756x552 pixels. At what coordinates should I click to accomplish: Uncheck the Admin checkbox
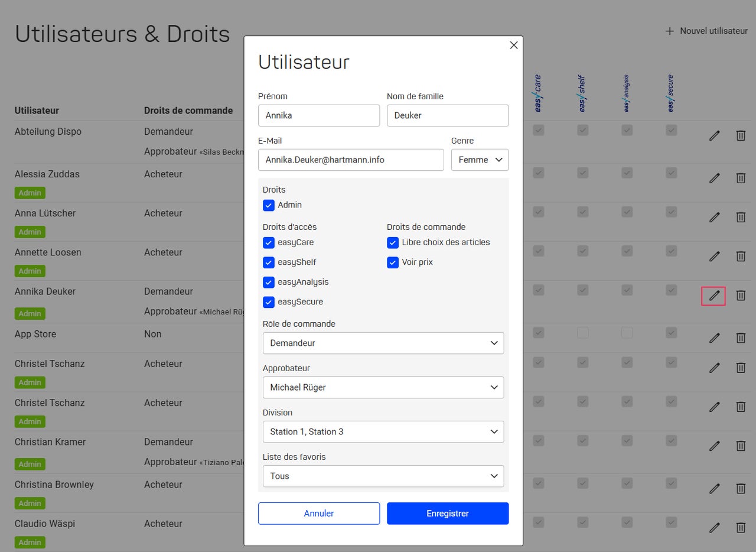pyautogui.click(x=269, y=205)
